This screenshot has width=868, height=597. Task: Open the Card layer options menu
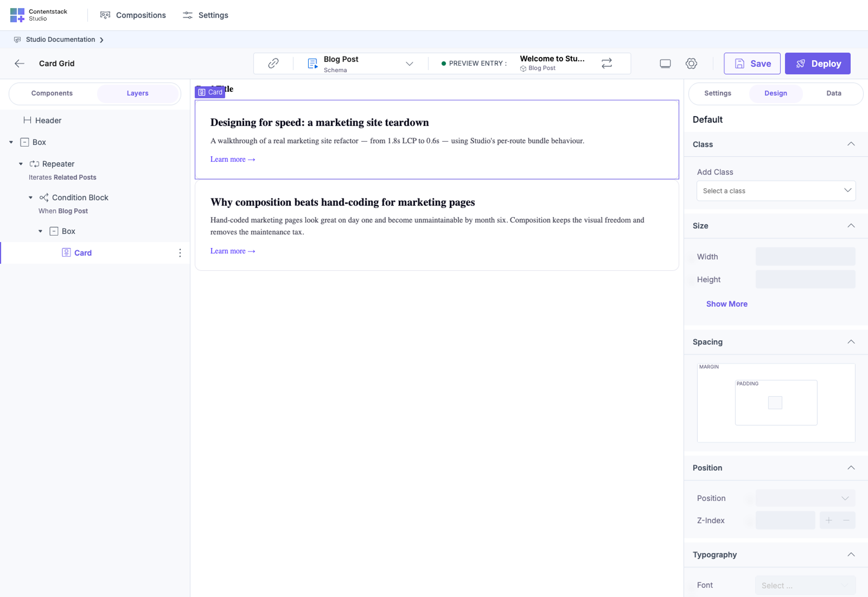180,253
